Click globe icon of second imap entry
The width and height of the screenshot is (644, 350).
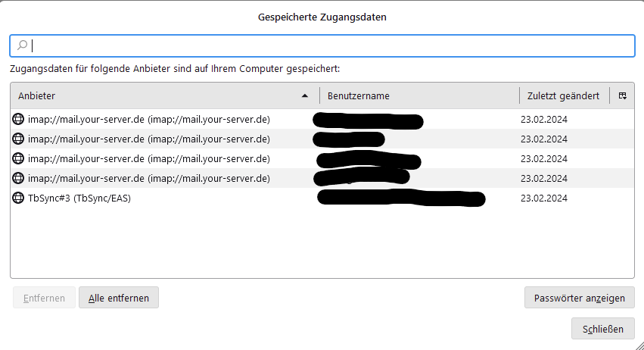[19, 139]
